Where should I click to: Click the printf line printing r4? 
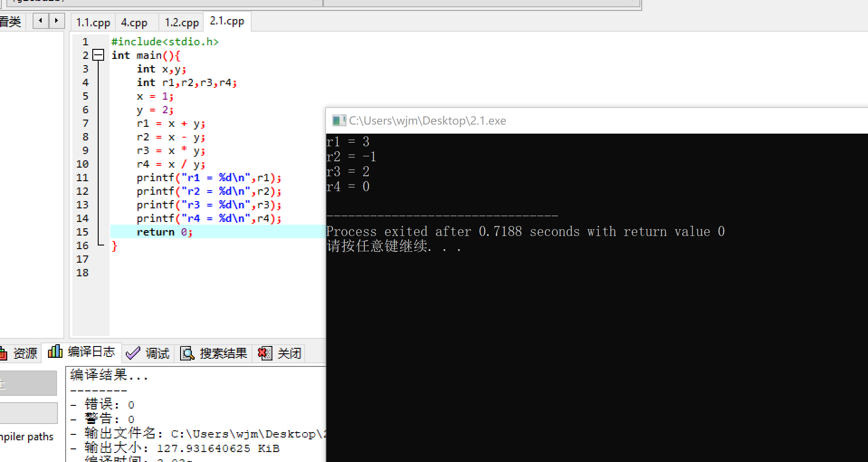(209, 218)
